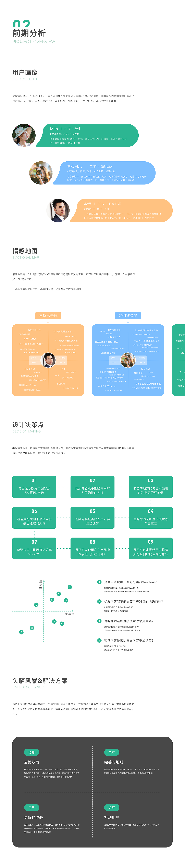185x868 pixels.
Task: Click the DIVERGENCE & SOLVE subtitle
Action: 30,687
